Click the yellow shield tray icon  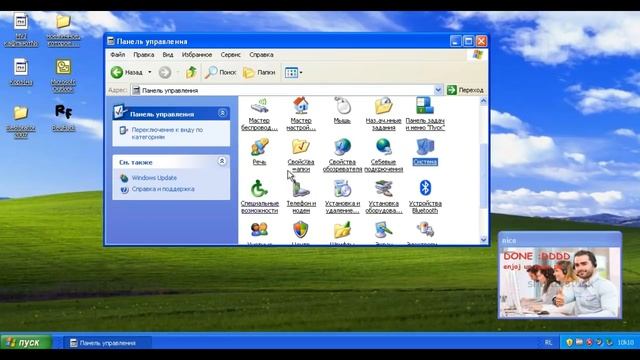[569, 343]
